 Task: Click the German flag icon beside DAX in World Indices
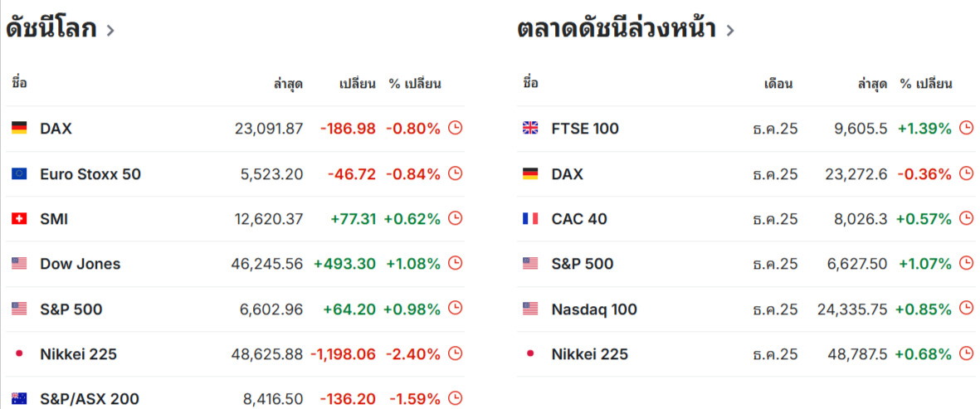[x=19, y=129]
